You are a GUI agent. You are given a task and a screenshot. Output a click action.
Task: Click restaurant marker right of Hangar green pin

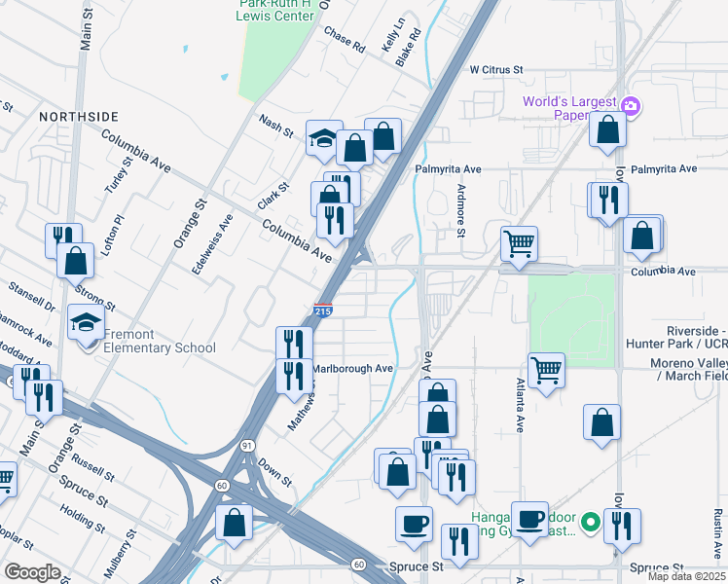coord(622,528)
